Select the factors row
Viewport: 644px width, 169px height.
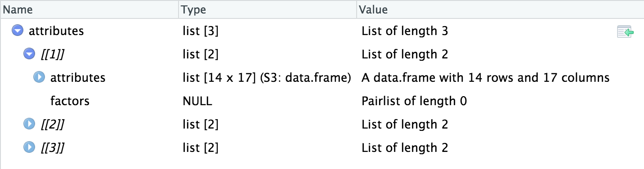point(322,101)
